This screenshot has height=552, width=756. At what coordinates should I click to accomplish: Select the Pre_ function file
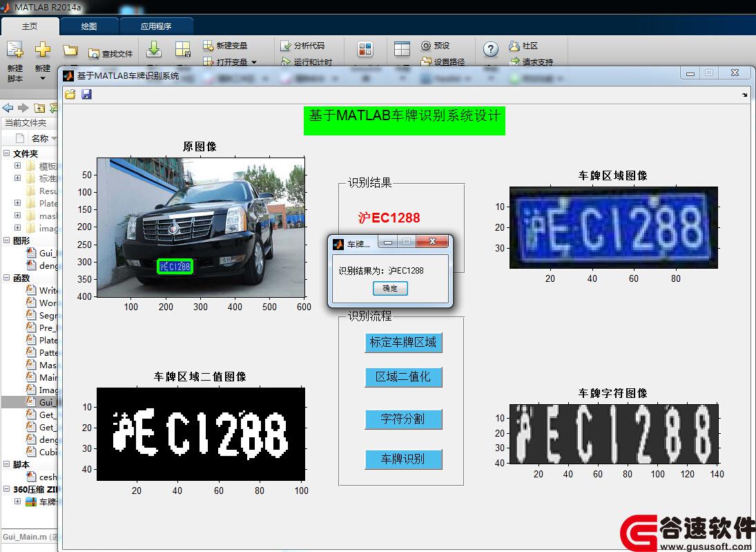click(x=42, y=327)
